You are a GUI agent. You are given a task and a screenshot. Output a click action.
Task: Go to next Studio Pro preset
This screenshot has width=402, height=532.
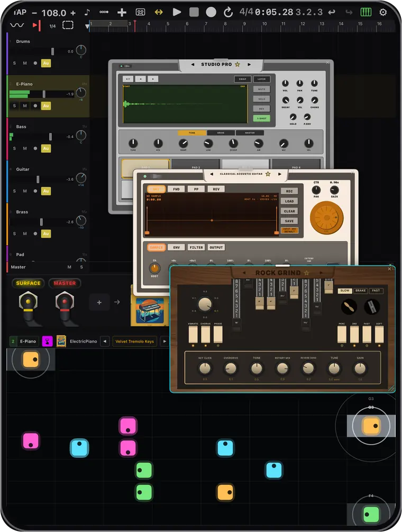tap(249, 65)
